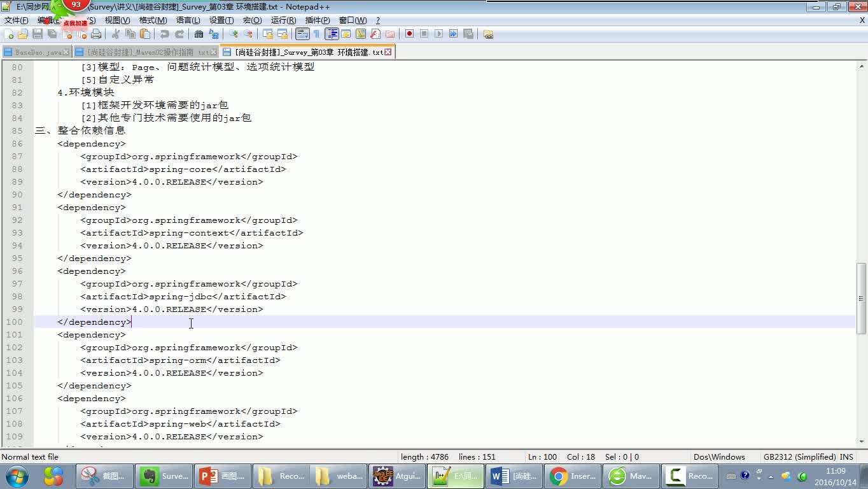Open the Function List panel icon
Viewport: 868px width, 489px height.
point(375,34)
